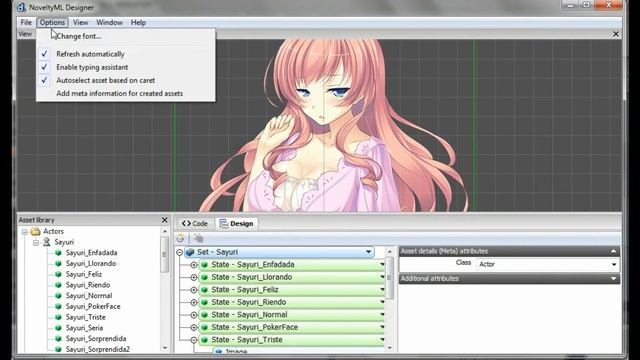Click state icon of State - Sayuri_Triste row
The width and height of the screenshot is (640, 360).
(205, 340)
